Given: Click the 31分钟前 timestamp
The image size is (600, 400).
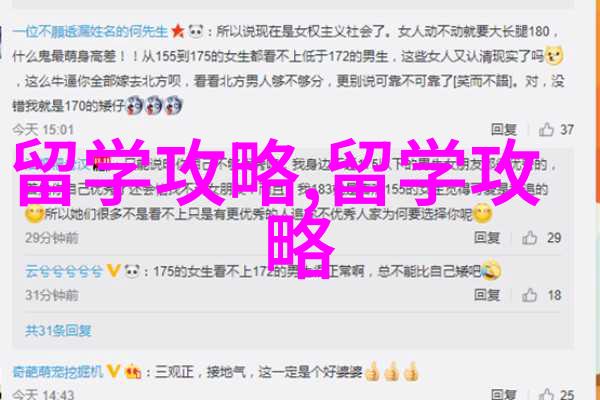Looking at the screenshot, I should tap(52, 295).
